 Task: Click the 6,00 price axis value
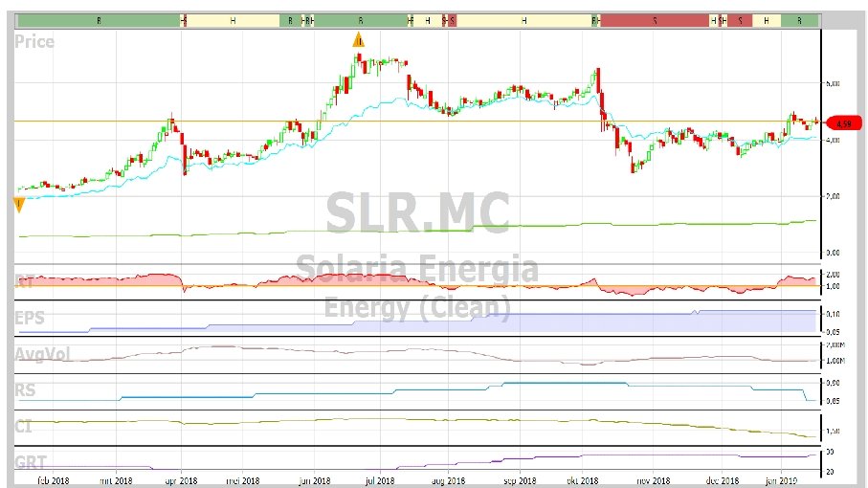(x=833, y=83)
